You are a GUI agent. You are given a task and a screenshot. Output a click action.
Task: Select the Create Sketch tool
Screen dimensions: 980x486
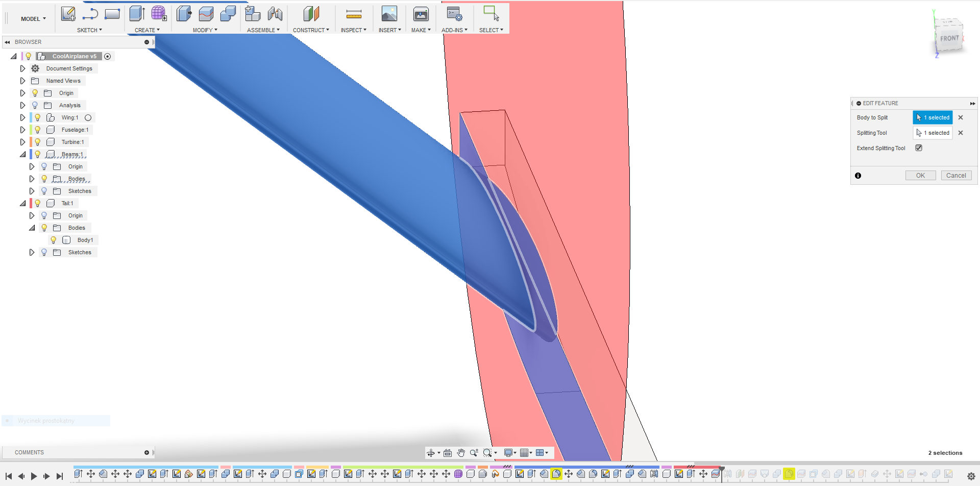[x=68, y=14]
